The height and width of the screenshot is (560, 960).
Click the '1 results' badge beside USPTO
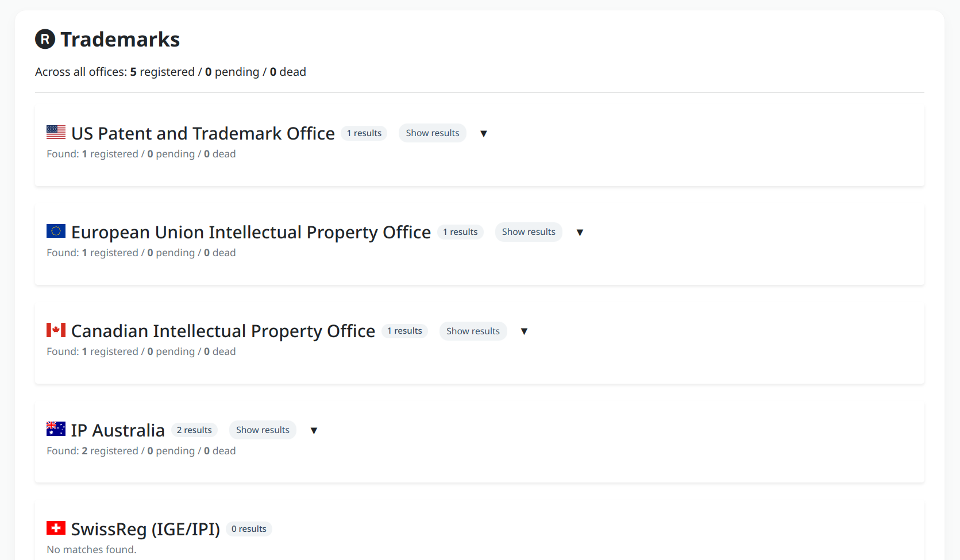[364, 133]
